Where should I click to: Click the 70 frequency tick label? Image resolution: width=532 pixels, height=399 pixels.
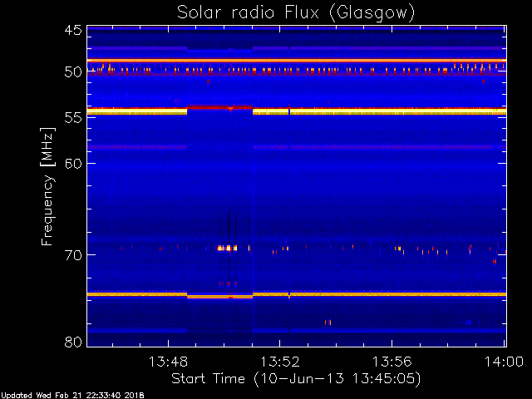[73, 255]
